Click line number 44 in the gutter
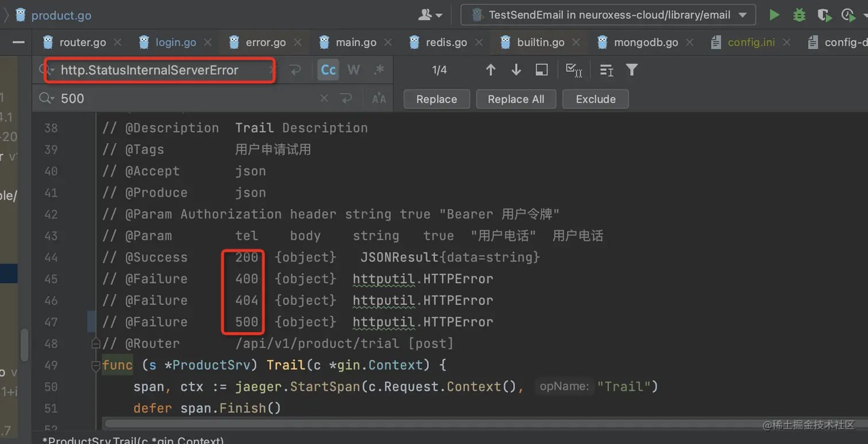The image size is (868, 444). pyautogui.click(x=51, y=257)
